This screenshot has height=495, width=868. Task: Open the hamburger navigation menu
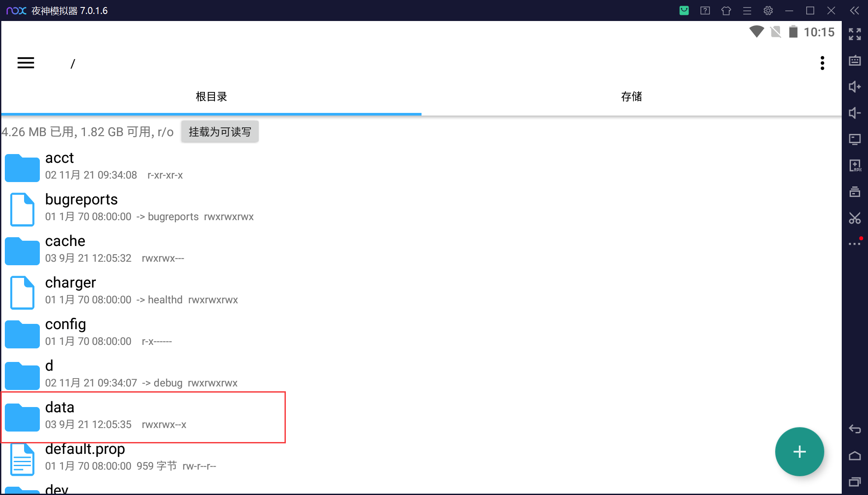pos(26,63)
